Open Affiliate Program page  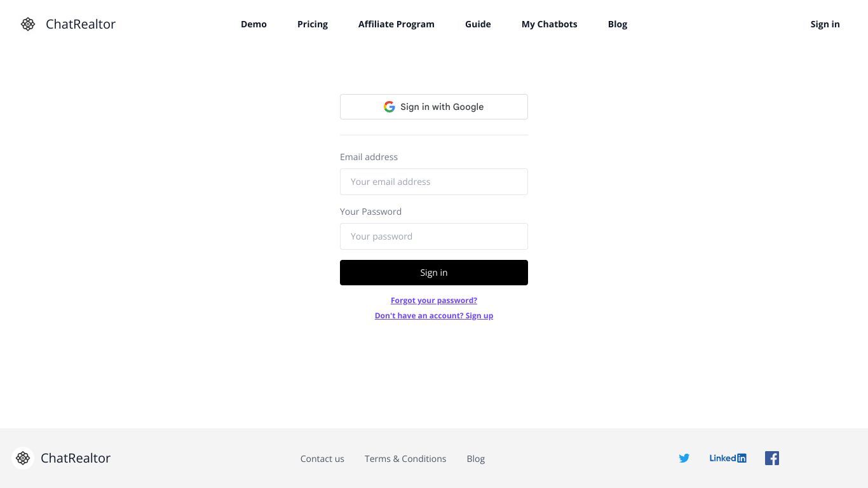[397, 24]
